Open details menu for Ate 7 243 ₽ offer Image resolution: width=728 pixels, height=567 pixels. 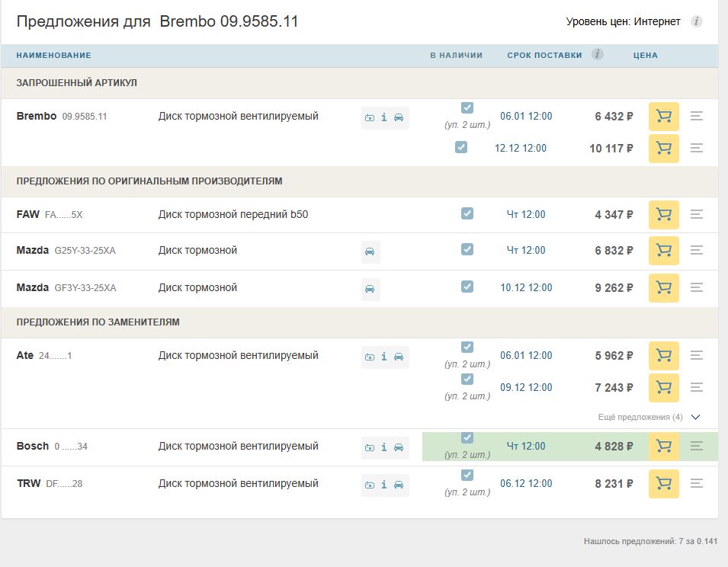(x=697, y=387)
